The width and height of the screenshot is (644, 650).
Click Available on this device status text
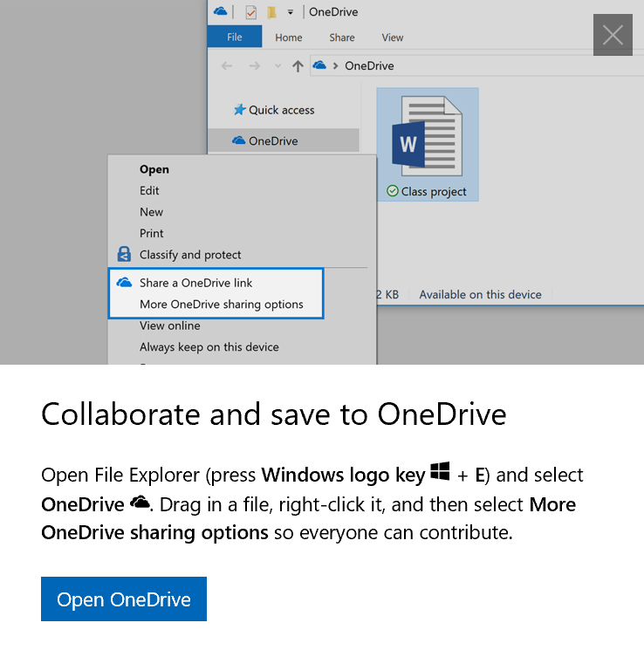(480, 294)
